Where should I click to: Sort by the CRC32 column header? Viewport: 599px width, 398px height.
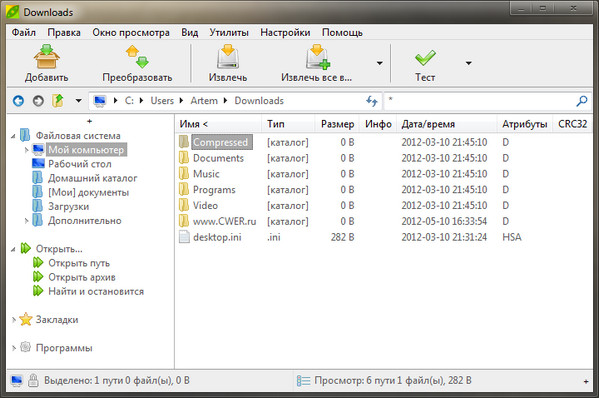point(572,124)
